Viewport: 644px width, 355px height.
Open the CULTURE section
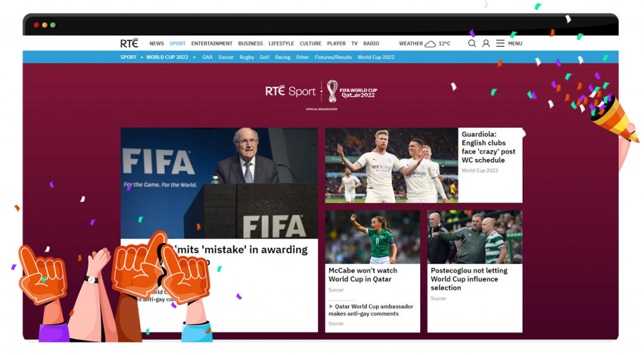click(x=311, y=43)
